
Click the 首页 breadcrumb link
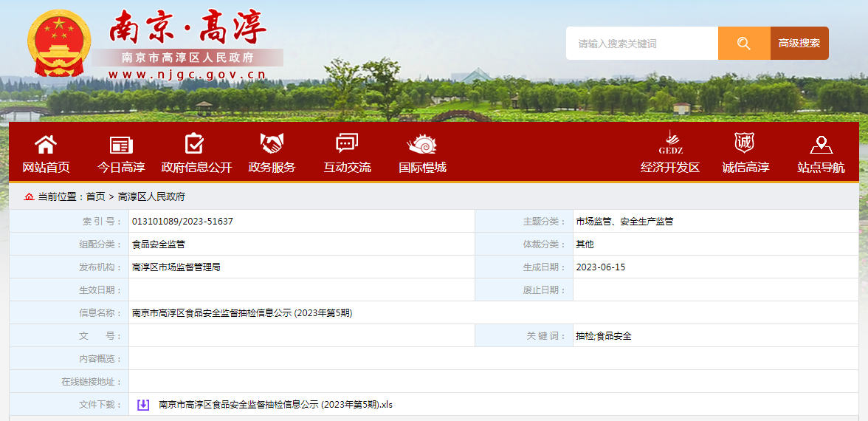tap(95, 196)
